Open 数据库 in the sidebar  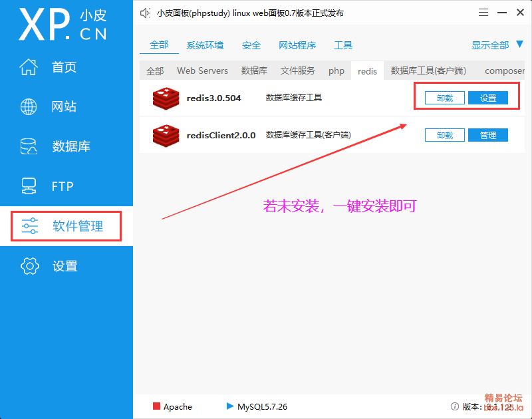pyautogui.click(x=71, y=146)
